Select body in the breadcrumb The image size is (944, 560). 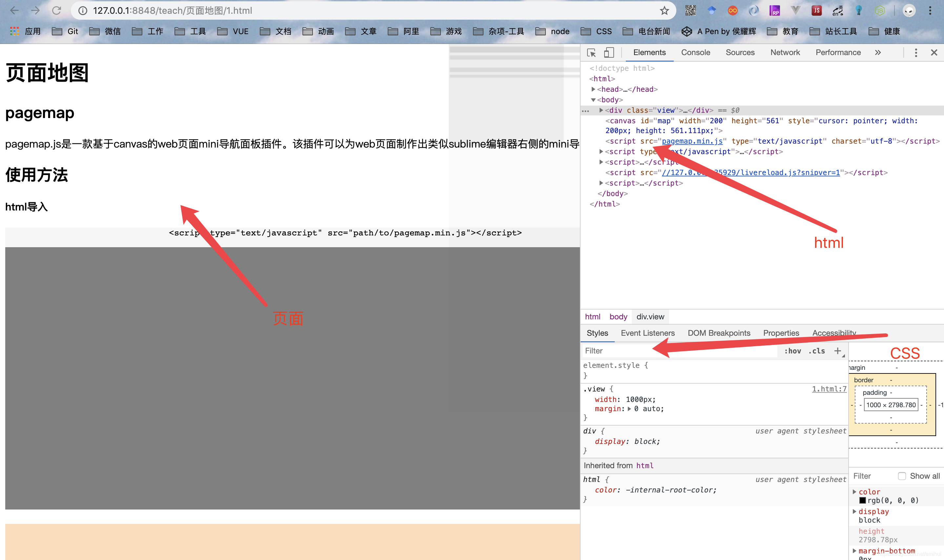pyautogui.click(x=618, y=317)
